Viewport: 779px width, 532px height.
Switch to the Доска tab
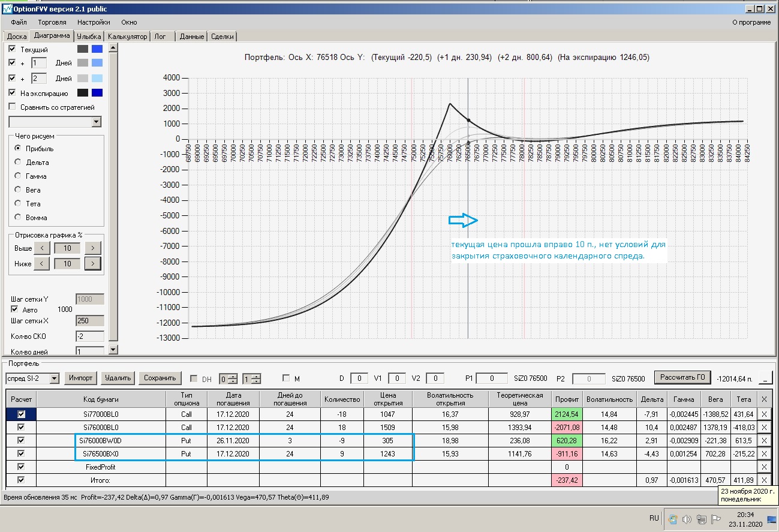[x=17, y=37]
